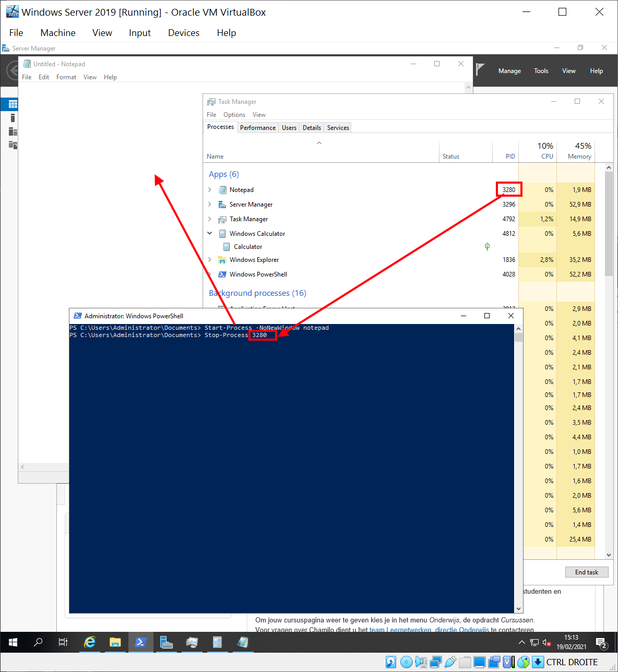The width and height of the screenshot is (618, 672).
Task: Select the Local Server sidebar icon
Action: coord(13,118)
